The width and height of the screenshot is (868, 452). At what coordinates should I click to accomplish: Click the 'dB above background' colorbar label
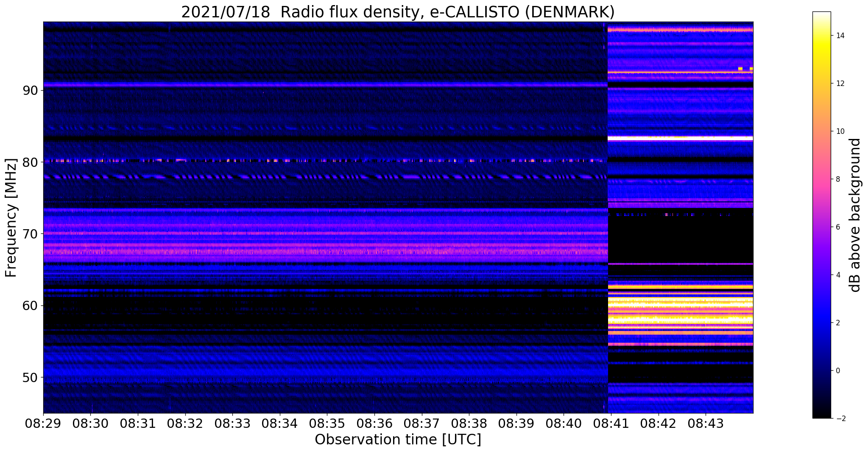[855, 215]
